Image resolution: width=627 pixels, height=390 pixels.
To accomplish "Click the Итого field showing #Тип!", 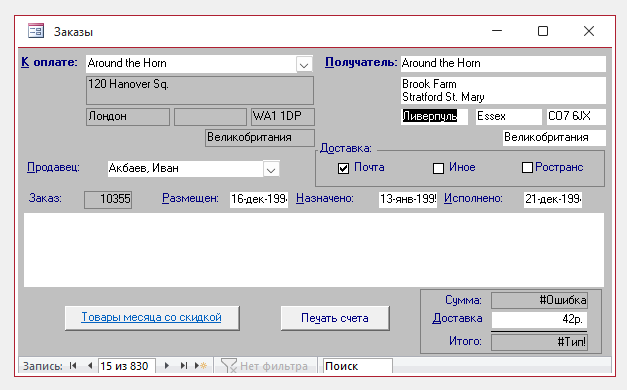I will tap(539, 342).
